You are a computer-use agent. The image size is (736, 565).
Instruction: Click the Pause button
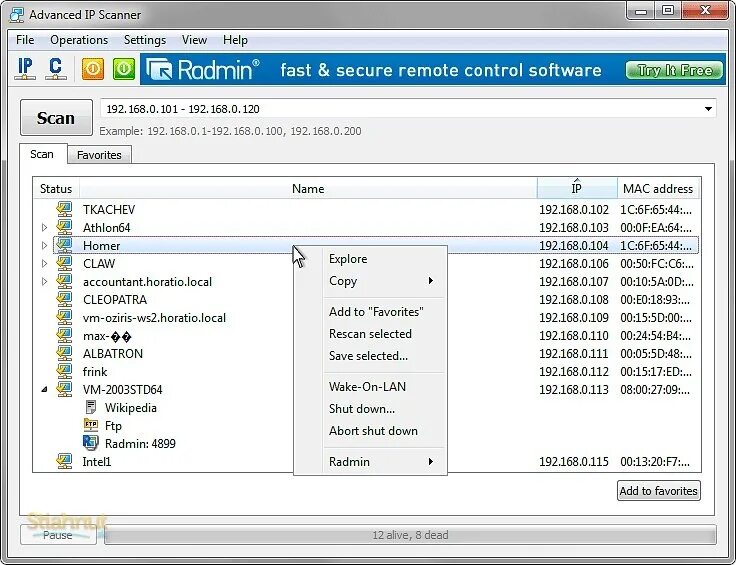coord(58,535)
